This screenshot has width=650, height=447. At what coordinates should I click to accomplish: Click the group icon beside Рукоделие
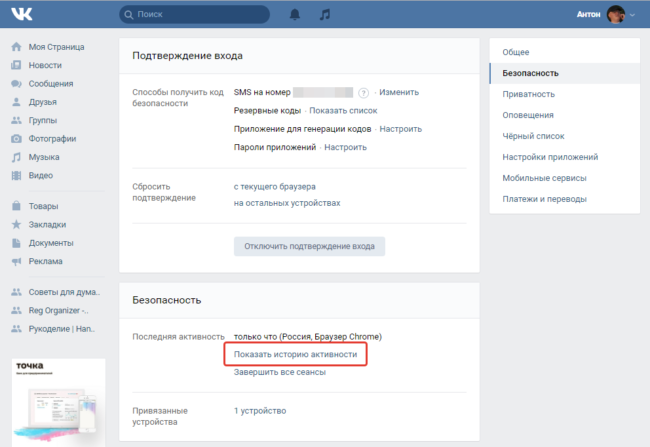(x=16, y=329)
